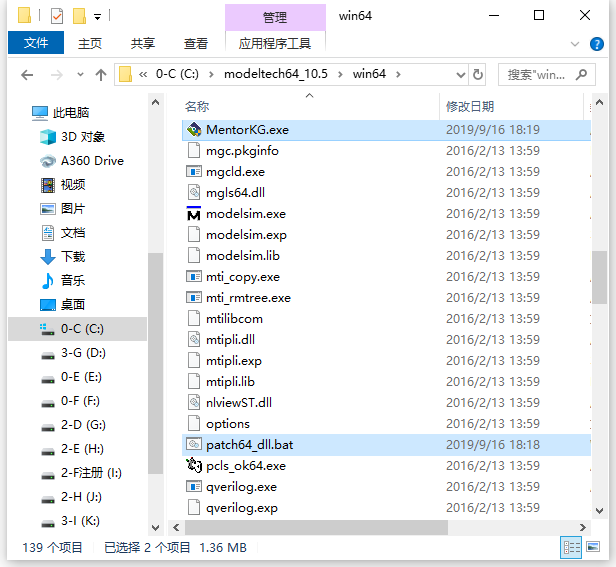
Task: Open Customize Quick Access Toolbar dropdown
Action: click(97, 17)
